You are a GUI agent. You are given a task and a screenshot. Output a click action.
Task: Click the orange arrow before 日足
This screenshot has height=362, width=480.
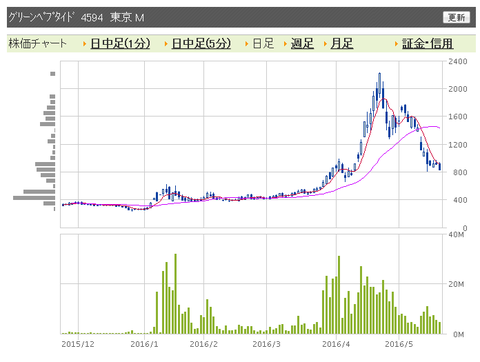pyautogui.click(x=247, y=44)
